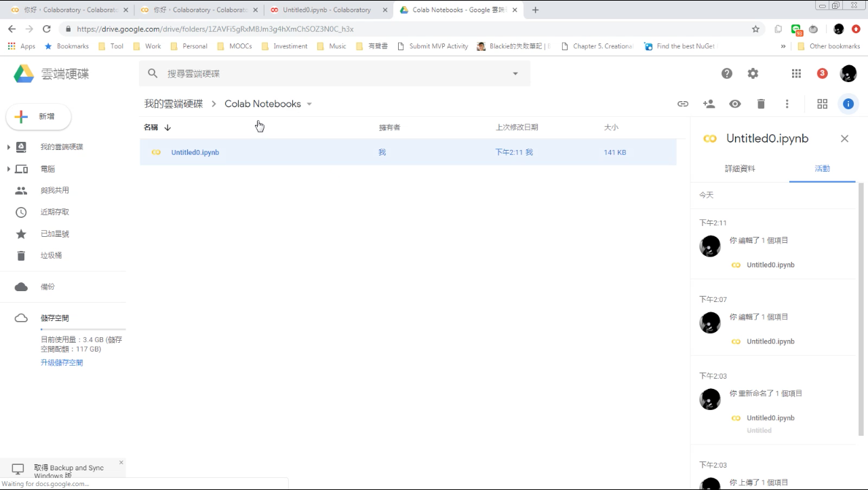Viewport: 868px width, 490px height.
Task: Focus the Drive search field
Action: click(335, 73)
